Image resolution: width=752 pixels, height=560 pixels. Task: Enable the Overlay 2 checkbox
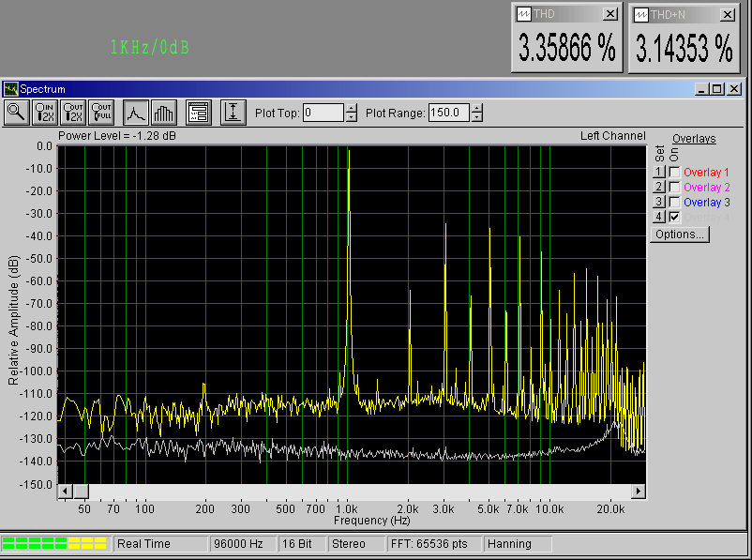tap(674, 187)
